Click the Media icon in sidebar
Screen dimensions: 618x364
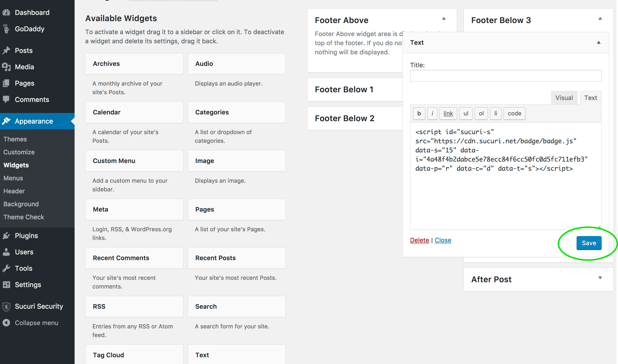(7, 67)
